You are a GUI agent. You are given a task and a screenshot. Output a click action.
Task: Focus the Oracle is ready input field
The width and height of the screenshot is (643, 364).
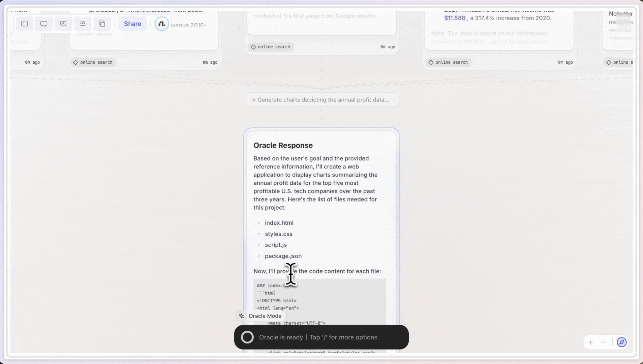tap(321, 337)
